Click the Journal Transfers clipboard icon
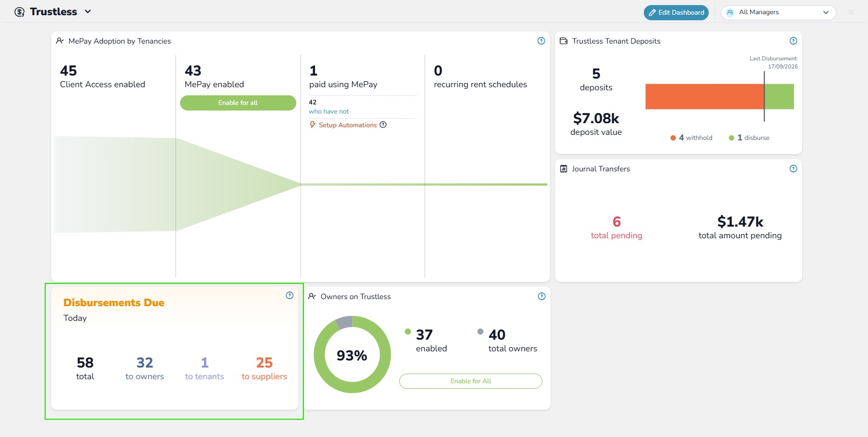The width and height of the screenshot is (868, 437). [x=564, y=169]
